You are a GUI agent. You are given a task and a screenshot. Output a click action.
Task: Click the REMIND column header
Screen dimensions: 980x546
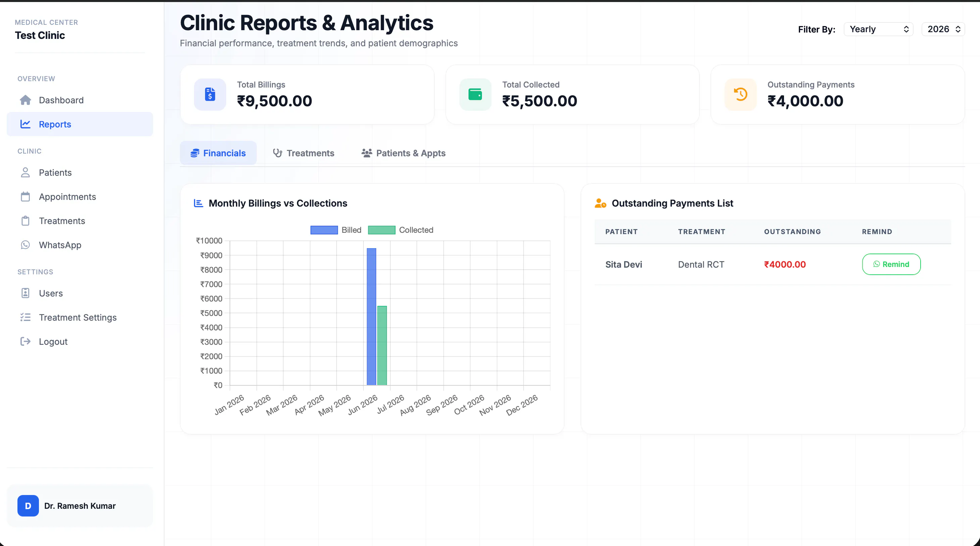pyautogui.click(x=877, y=231)
